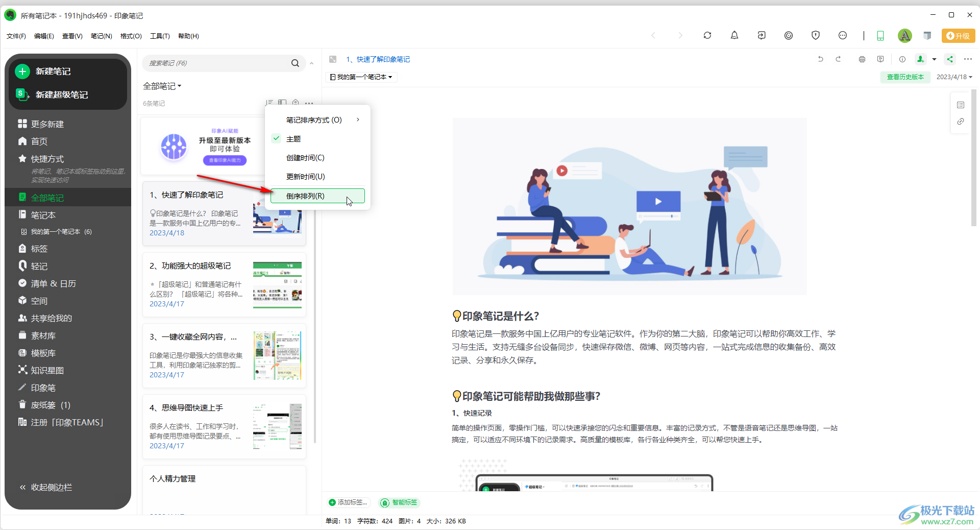Click the green plus New Note icon
980x530 pixels.
[22, 71]
